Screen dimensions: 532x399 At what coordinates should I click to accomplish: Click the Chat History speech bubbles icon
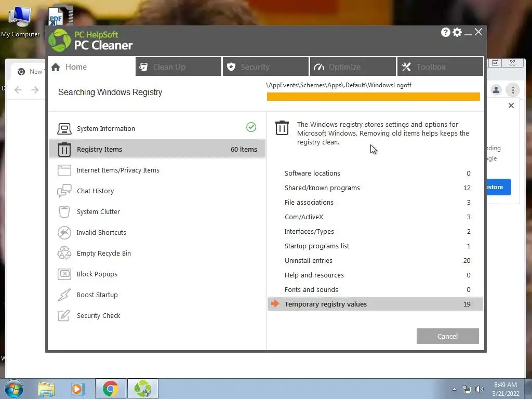(64, 191)
